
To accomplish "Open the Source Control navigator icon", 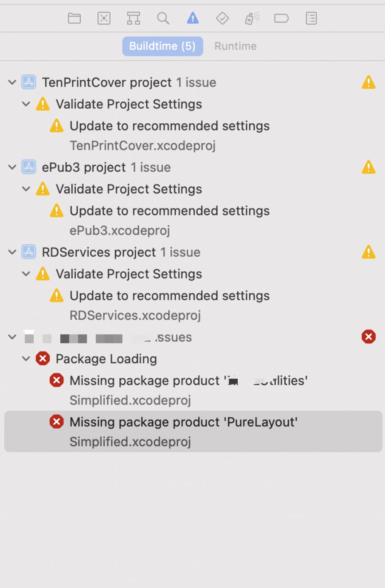I will click(x=104, y=18).
